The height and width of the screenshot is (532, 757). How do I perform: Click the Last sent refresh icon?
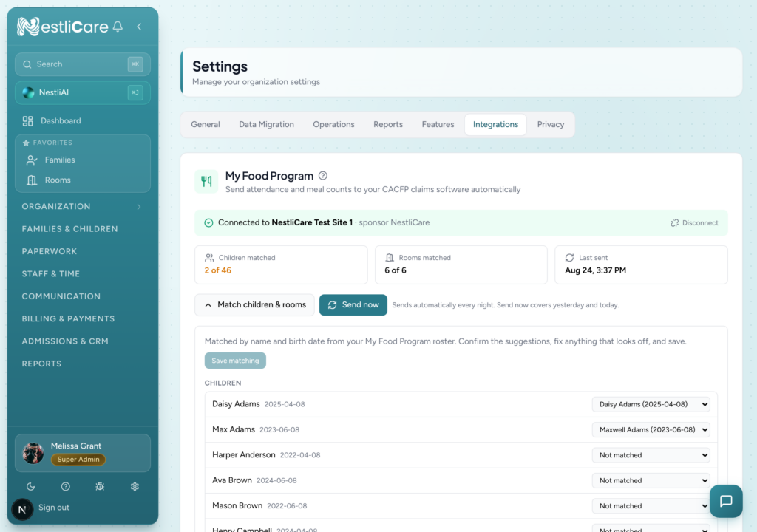coord(570,258)
